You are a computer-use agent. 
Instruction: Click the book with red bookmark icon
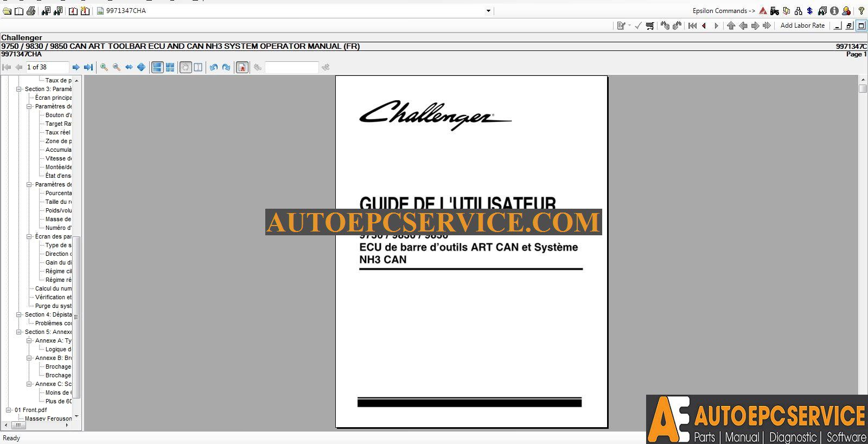(x=73, y=11)
